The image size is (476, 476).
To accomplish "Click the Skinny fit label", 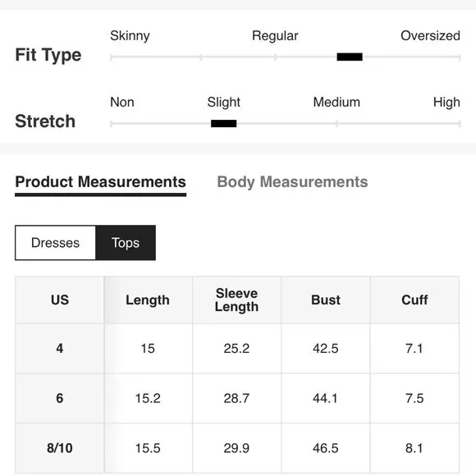I will 130,36.
